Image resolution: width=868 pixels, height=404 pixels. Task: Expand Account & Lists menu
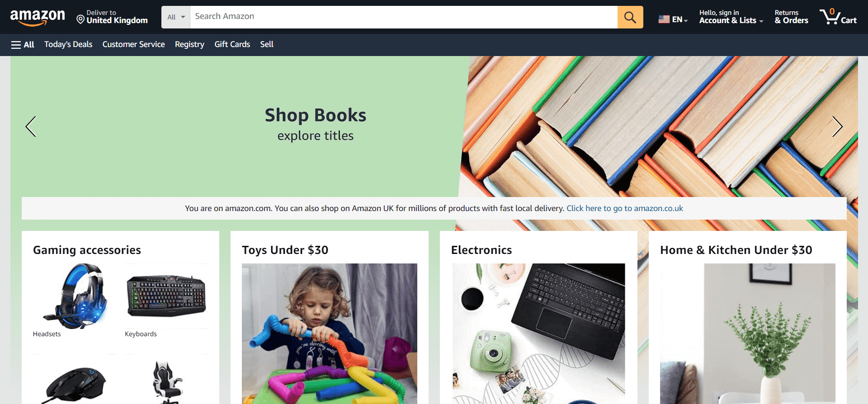731,17
